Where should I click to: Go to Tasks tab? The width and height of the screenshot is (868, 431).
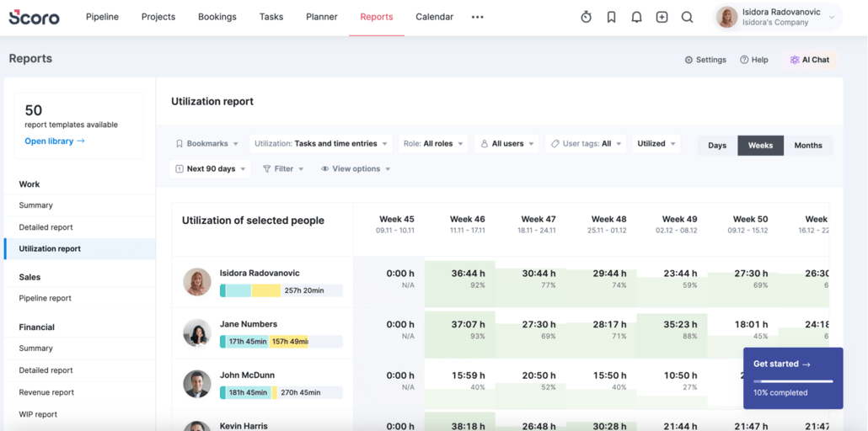[271, 17]
